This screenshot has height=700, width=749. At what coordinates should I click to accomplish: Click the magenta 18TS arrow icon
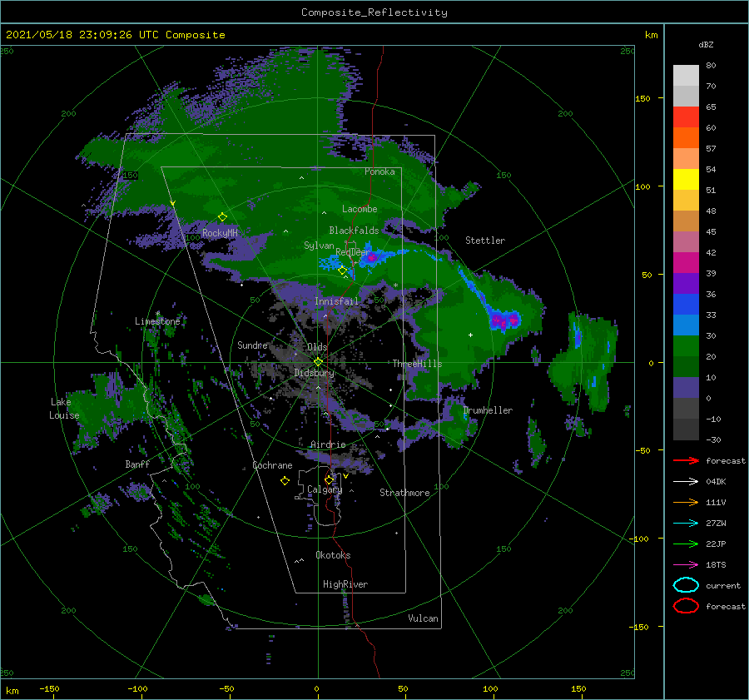686,565
